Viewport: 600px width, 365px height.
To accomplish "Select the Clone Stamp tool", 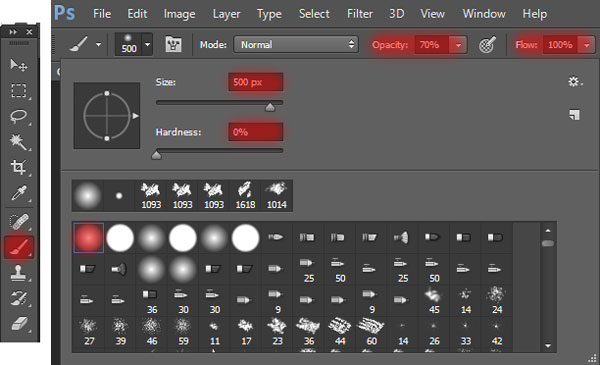I will pyautogui.click(x=18, y=273).
